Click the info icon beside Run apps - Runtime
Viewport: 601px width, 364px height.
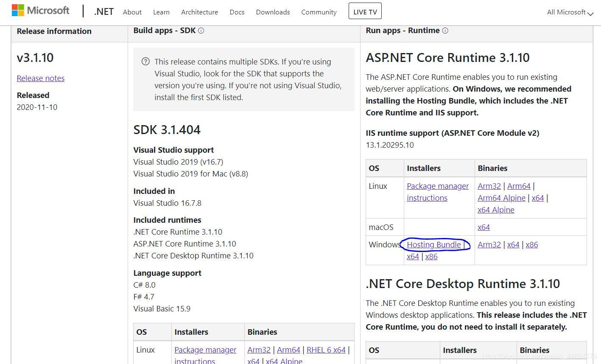click(445, 31)
